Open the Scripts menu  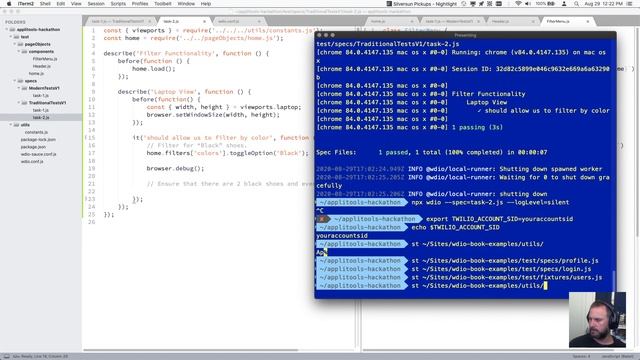pyautogui.click(x=118, y=4)
